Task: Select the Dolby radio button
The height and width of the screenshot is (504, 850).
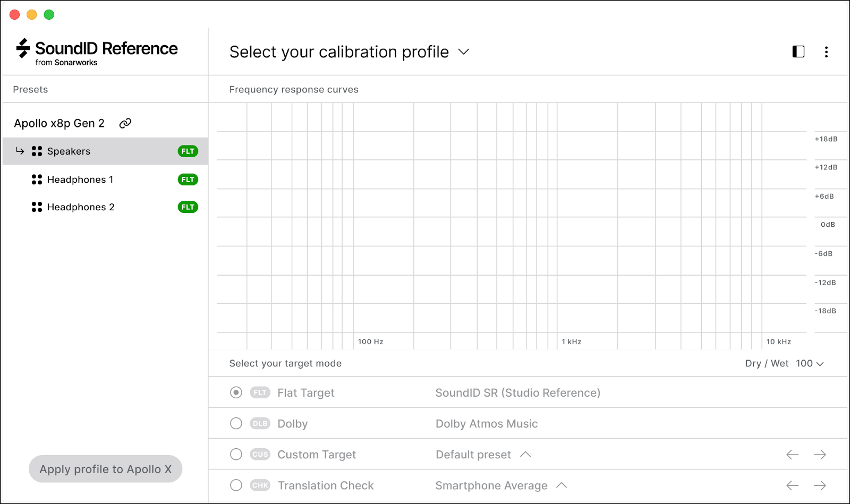Action: click(236, 423)
